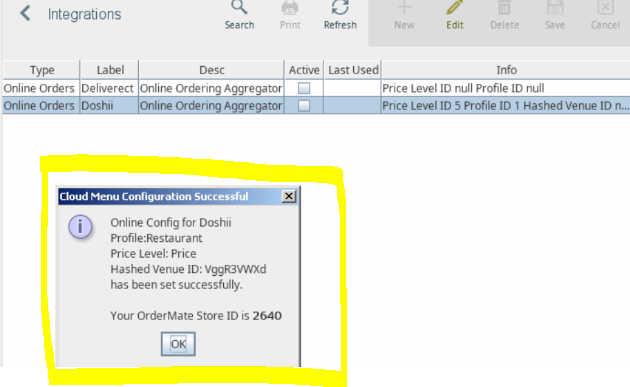Close the Cloud Menu Configuration dialog
630x387 pixels.
click(x=288, y=196)
